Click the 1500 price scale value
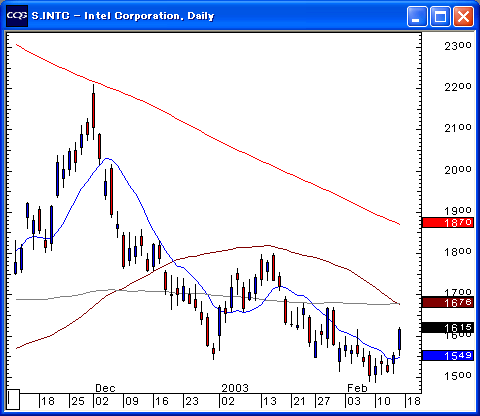 (458, 376)
